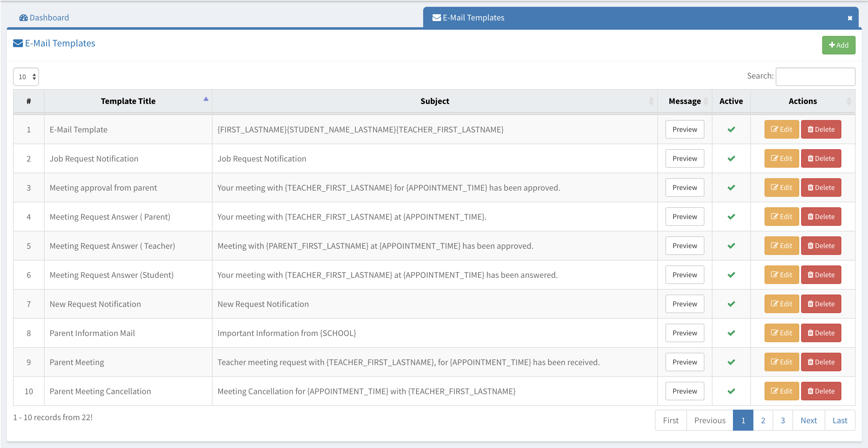This screenshot has width=868, height=448.
Task: Open the records-per-page dropdown
Action: [x=26, y=77]
